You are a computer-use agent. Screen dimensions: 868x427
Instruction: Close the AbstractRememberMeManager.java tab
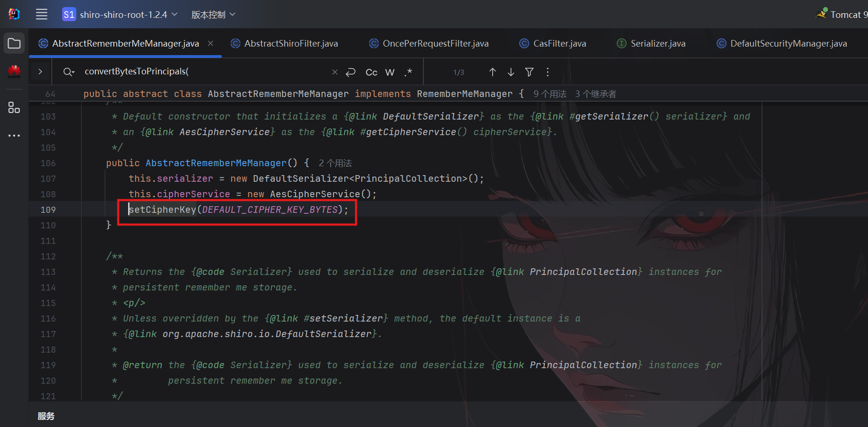[x=211, y=43]
